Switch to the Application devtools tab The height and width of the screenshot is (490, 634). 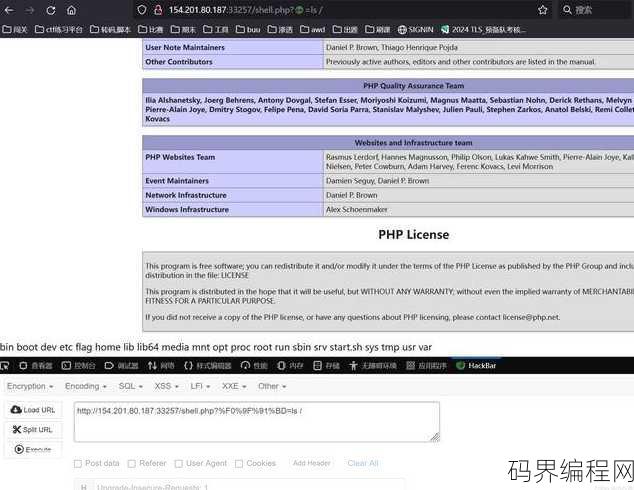coord(427,366)
